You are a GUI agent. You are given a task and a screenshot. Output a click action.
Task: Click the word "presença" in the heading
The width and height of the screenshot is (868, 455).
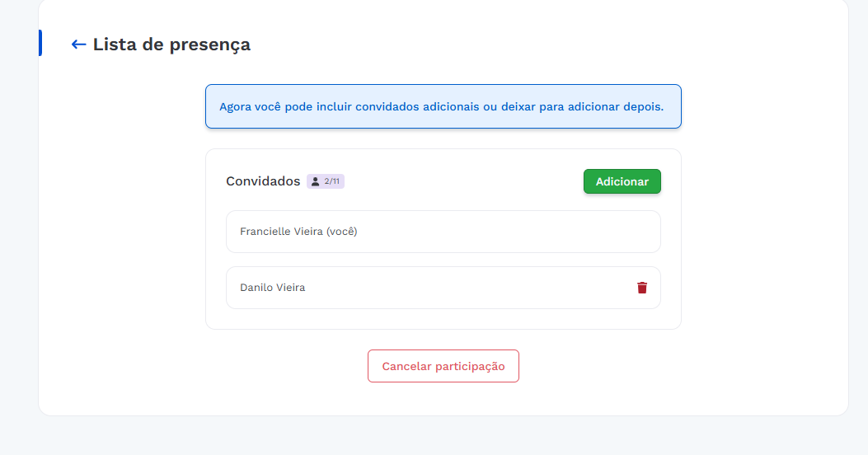point(209,45)
